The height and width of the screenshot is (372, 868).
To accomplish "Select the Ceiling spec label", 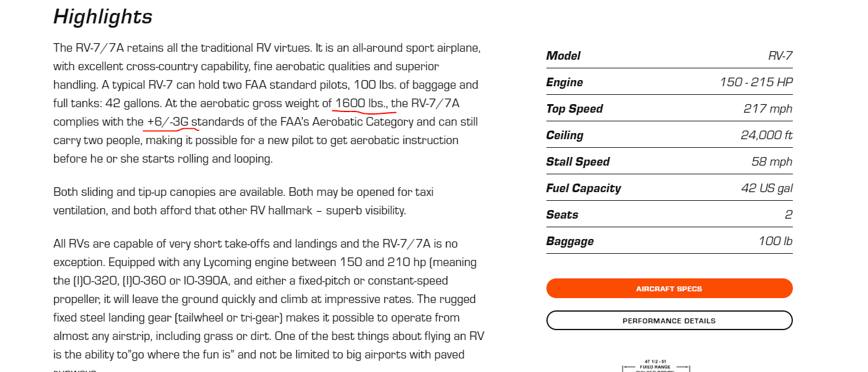I will (x=564, y=135).
